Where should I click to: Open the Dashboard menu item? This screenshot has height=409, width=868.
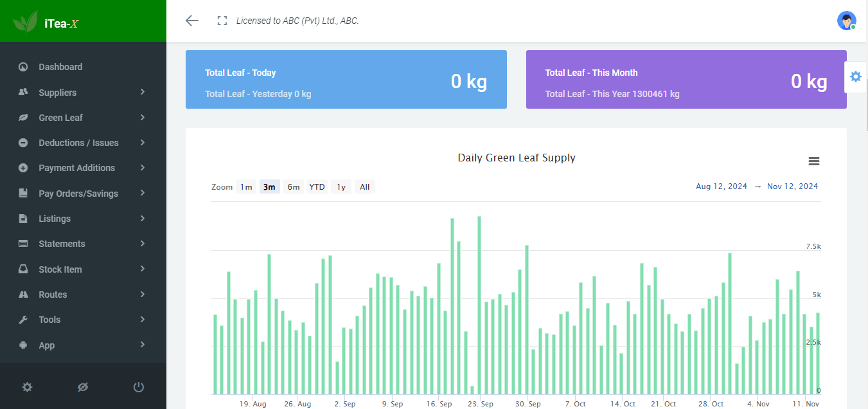83,67
